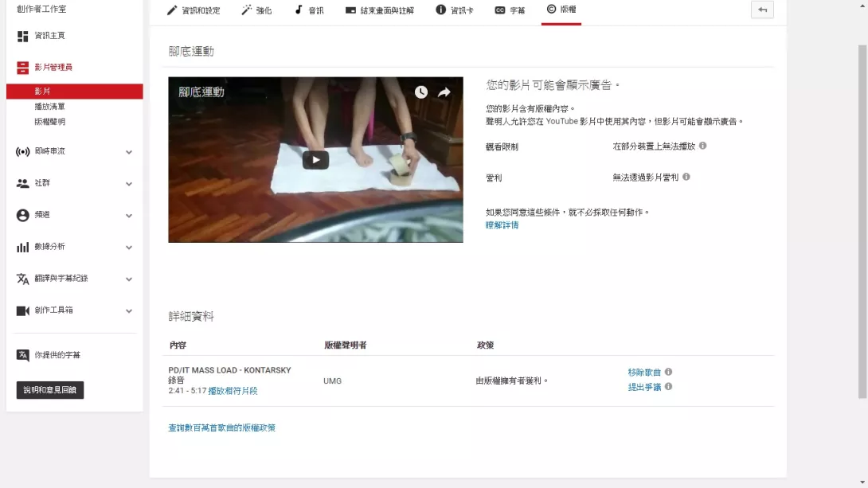
Task: Expand the 翻譯與字幕紀錄 section chevron
Action: (128, 279)
